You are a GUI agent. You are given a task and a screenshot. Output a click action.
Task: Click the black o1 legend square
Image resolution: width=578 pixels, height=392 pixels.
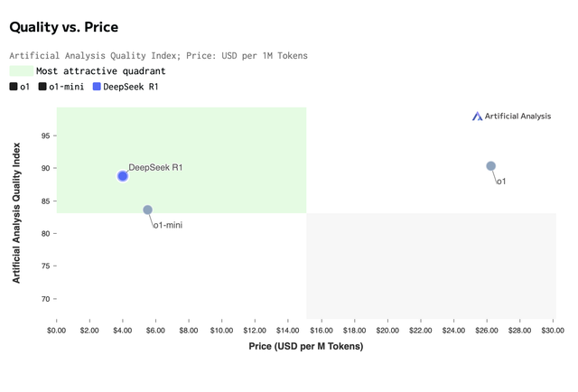click(14, 87)
